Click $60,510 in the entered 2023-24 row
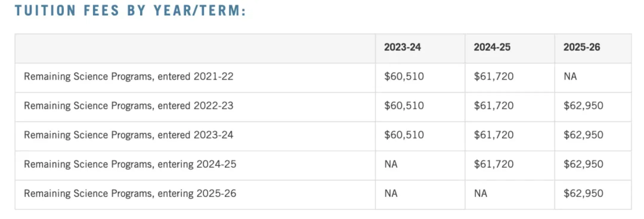 click(404, 135)
